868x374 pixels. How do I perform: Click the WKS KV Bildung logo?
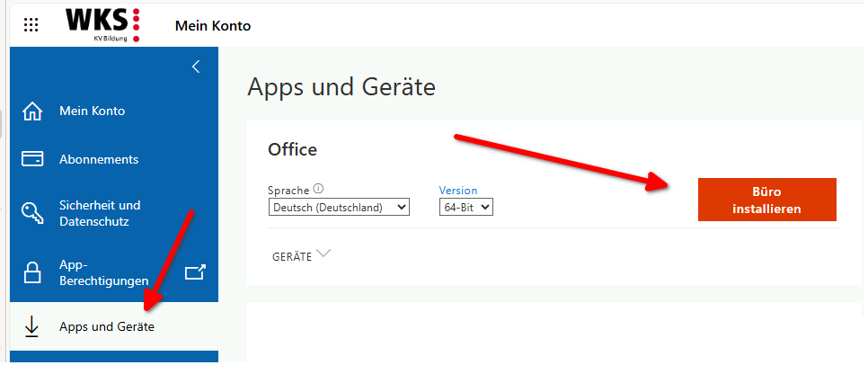[103, 25]
